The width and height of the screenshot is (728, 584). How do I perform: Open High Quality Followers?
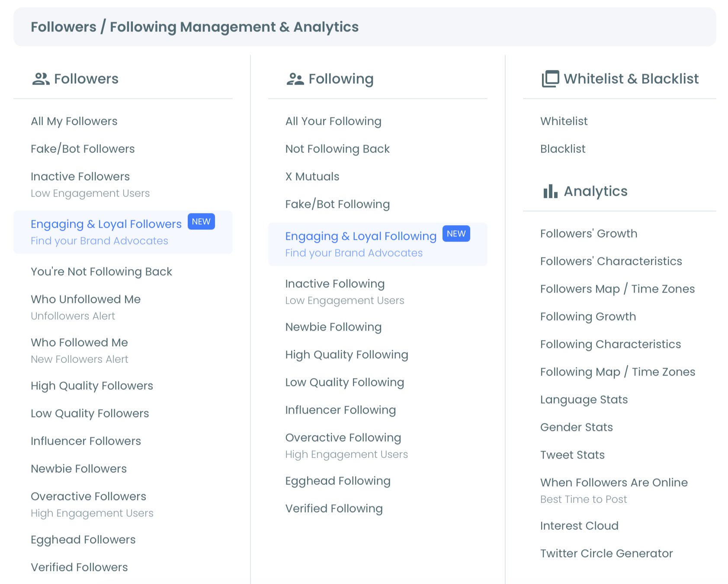coord(92,386)
